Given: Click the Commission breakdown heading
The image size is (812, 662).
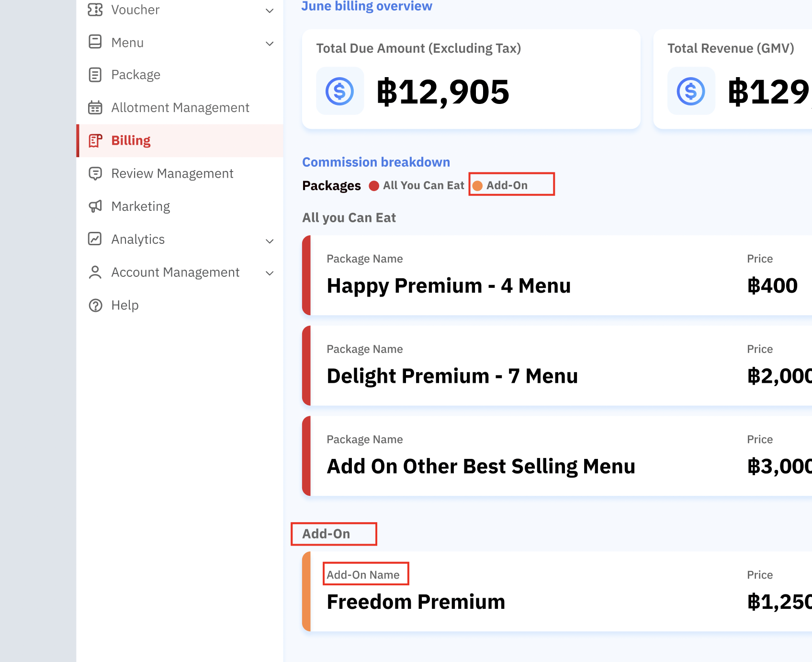Looking at the screenshot, I should [376, 162].
